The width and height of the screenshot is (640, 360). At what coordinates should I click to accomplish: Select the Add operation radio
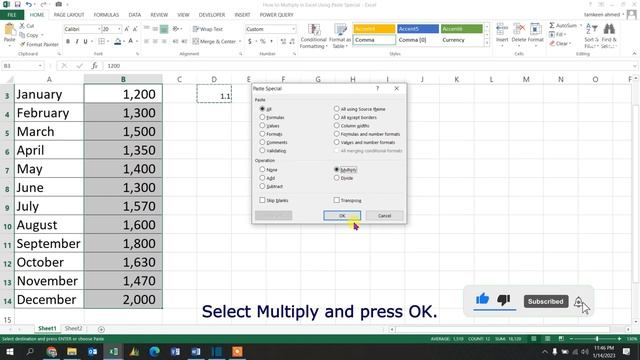262,178
